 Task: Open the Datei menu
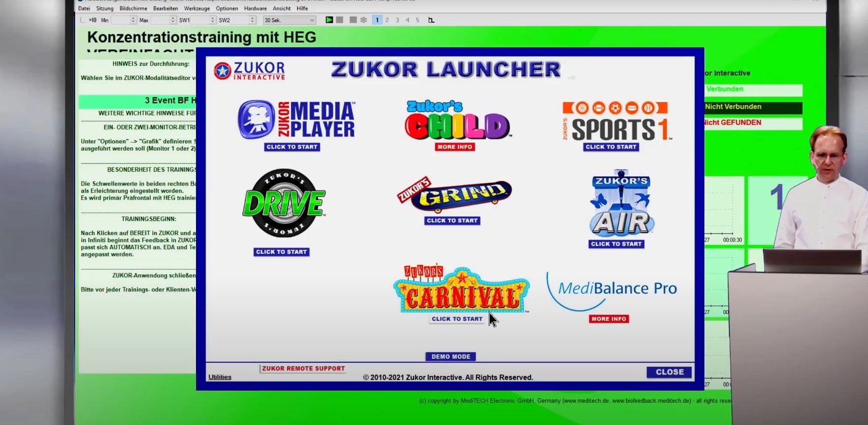point(84,8)
